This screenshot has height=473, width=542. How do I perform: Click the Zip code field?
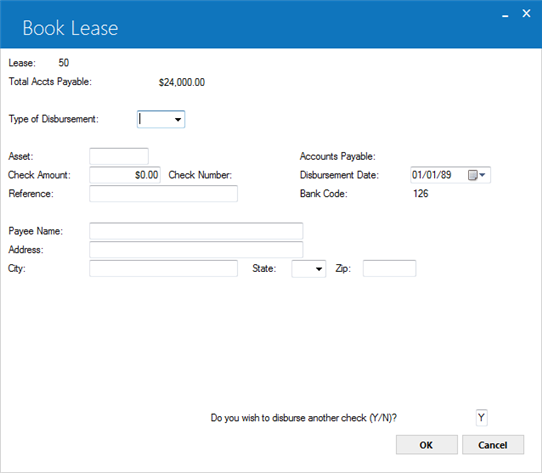[390, 268]
